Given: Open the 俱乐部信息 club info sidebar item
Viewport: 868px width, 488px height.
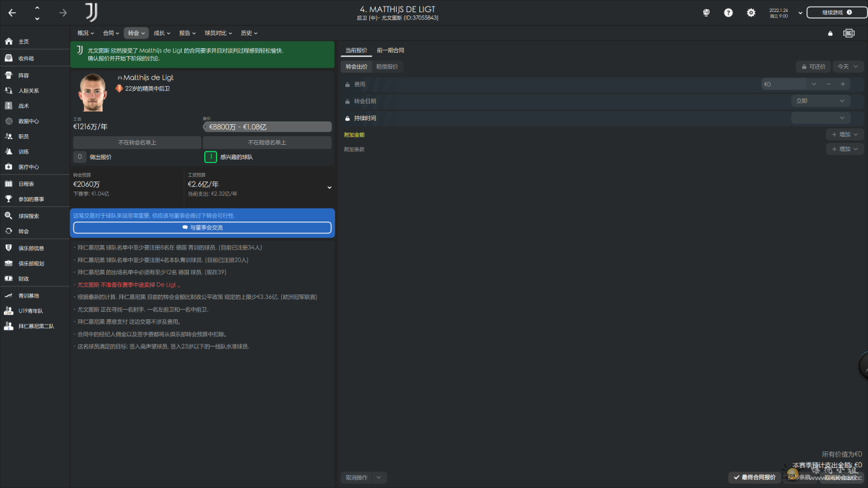Looking at the screenshot, I should (x=35, y=248).
